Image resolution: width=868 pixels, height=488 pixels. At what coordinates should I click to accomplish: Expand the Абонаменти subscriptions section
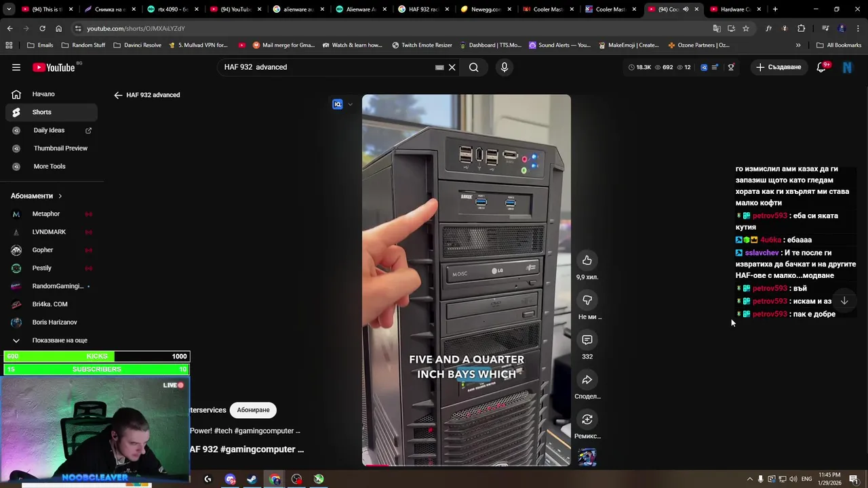click(37, 196)
